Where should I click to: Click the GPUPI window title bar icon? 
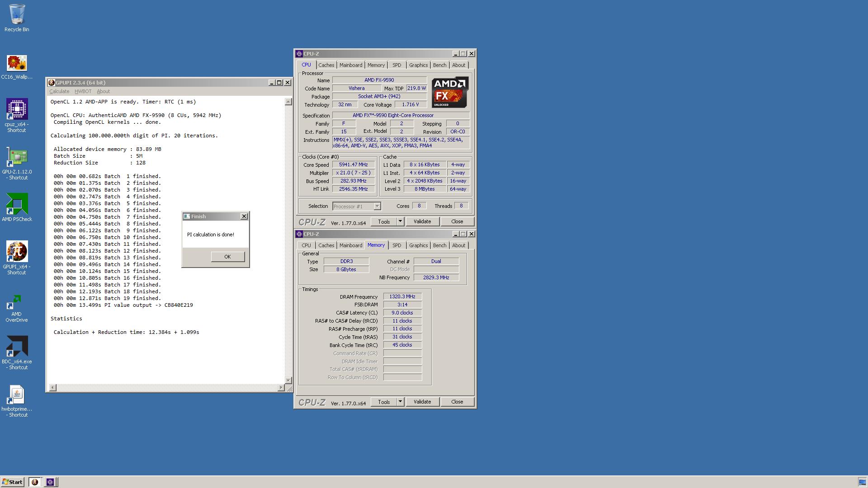click(52, 83)
